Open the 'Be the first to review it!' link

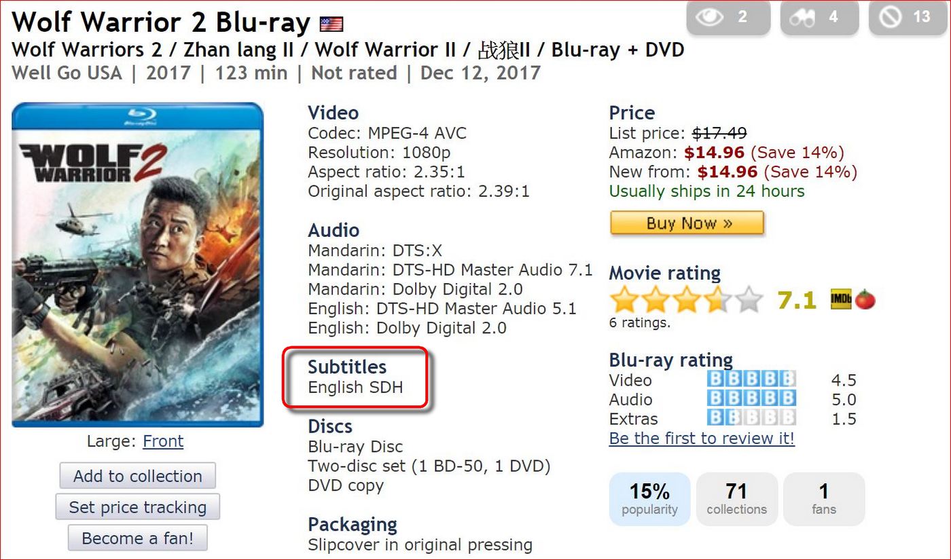[x=702, y=438]
